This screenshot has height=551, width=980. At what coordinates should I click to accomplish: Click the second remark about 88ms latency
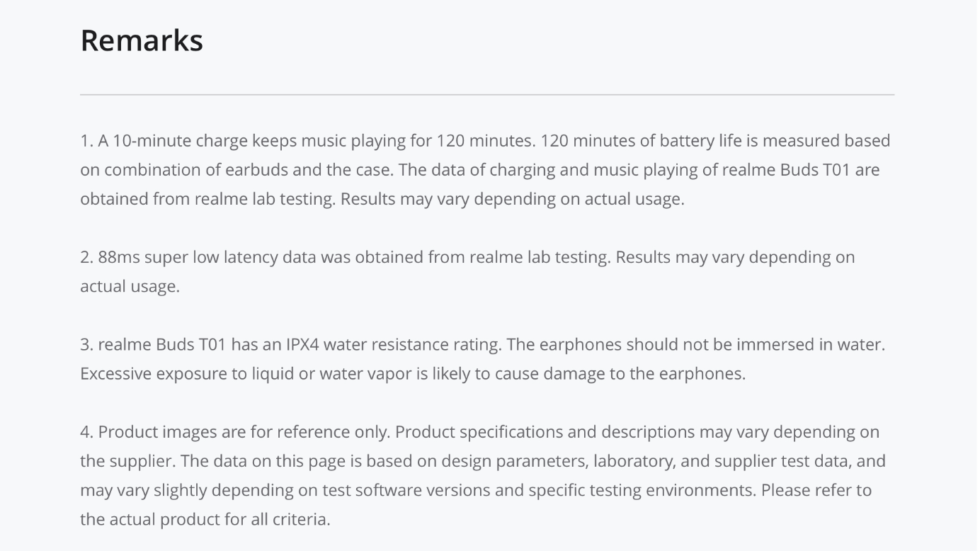click(467, 271)
